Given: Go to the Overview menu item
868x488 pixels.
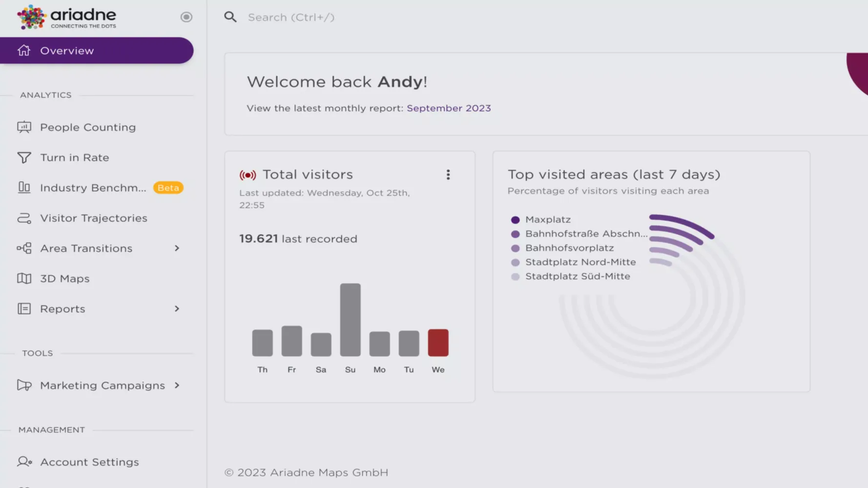Looking at the screenshot, I should point(67,51).
